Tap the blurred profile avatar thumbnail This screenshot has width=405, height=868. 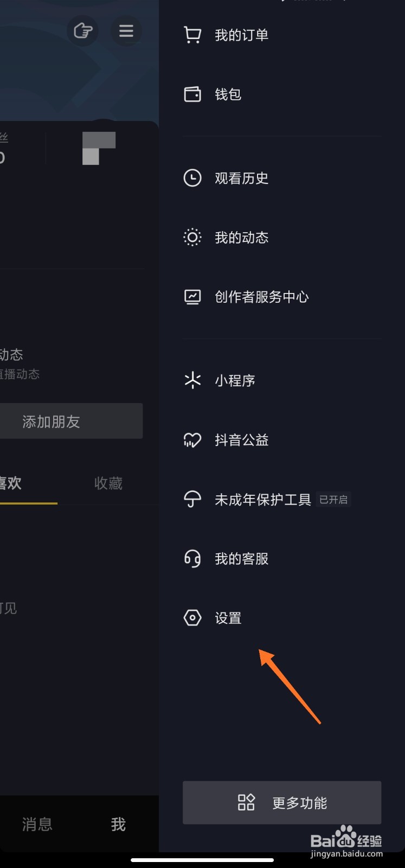click(99, 148)
